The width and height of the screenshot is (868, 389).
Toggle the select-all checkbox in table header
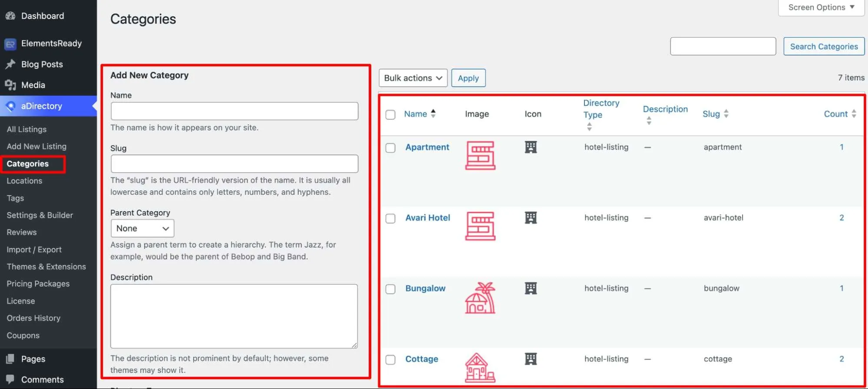pyautogui.click(x=390, y=114)
